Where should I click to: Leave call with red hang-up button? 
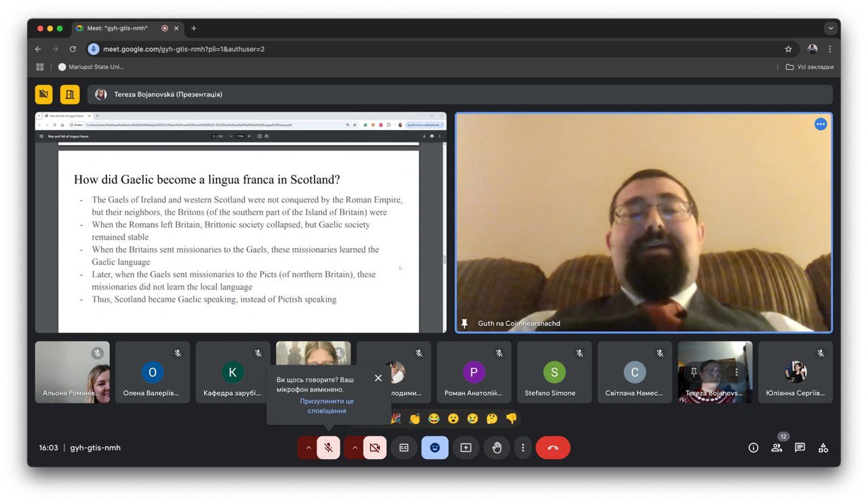[x=553, y=448]
